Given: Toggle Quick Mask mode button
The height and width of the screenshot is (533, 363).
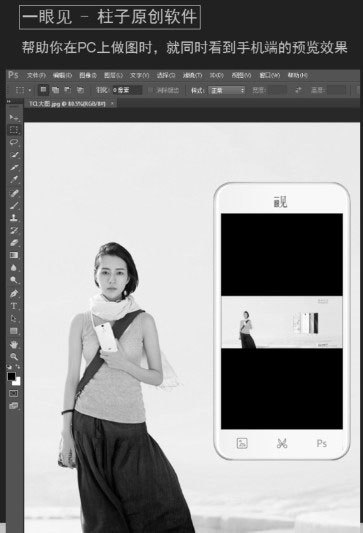Looking at the screenshot, I should 14,394.
